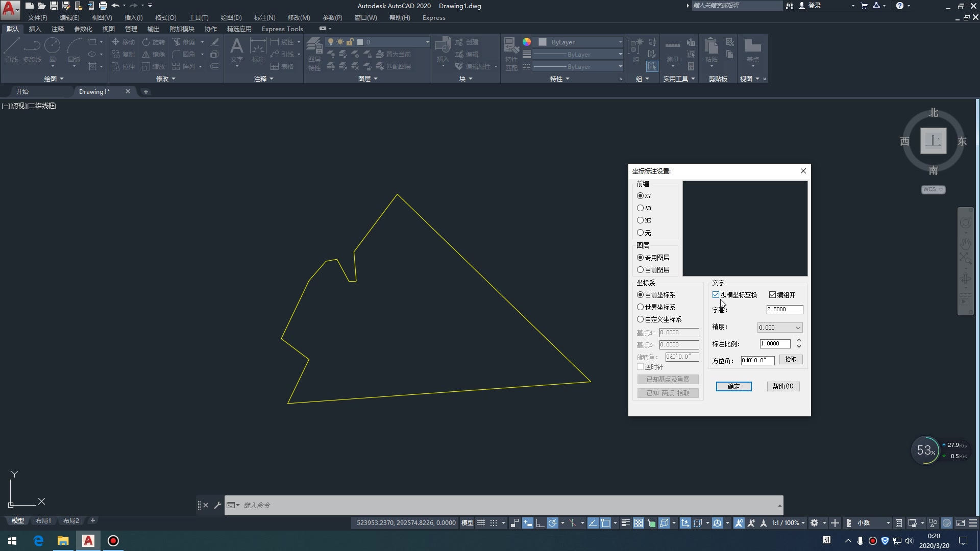The image size is (980, 551).
Task: Open the 精度 precision dropdown
Action: point(780,328)
